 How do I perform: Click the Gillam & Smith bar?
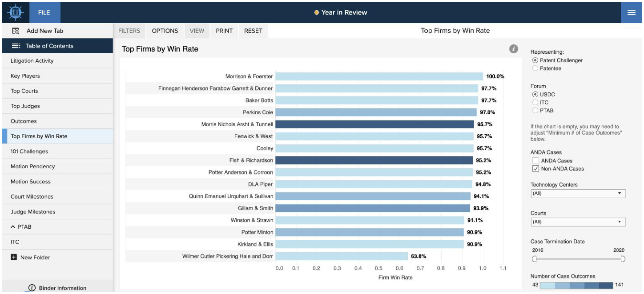373,208
